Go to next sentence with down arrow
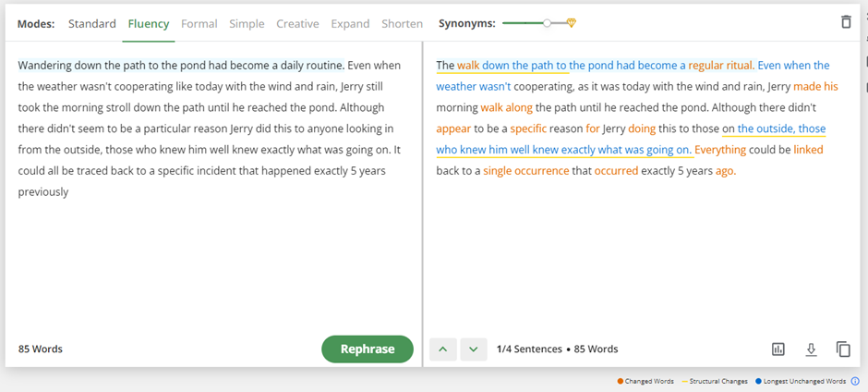The image size is (868, 392). point(474,349)
